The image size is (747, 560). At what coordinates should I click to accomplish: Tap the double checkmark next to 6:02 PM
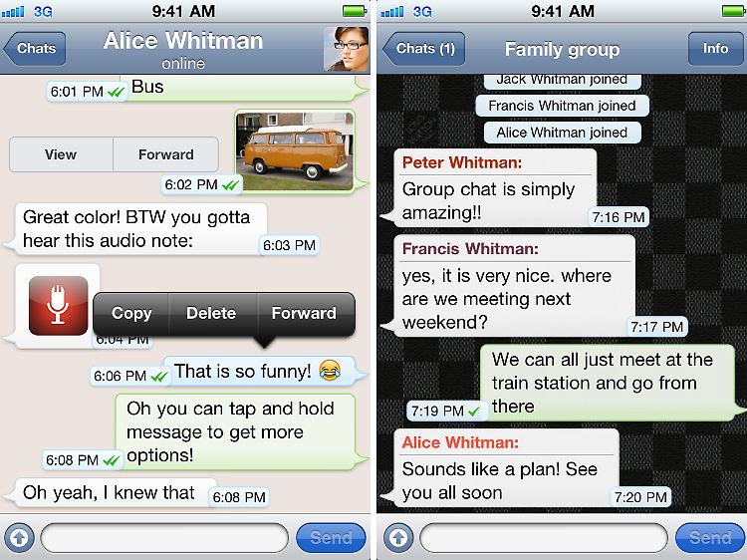[231, 185]
